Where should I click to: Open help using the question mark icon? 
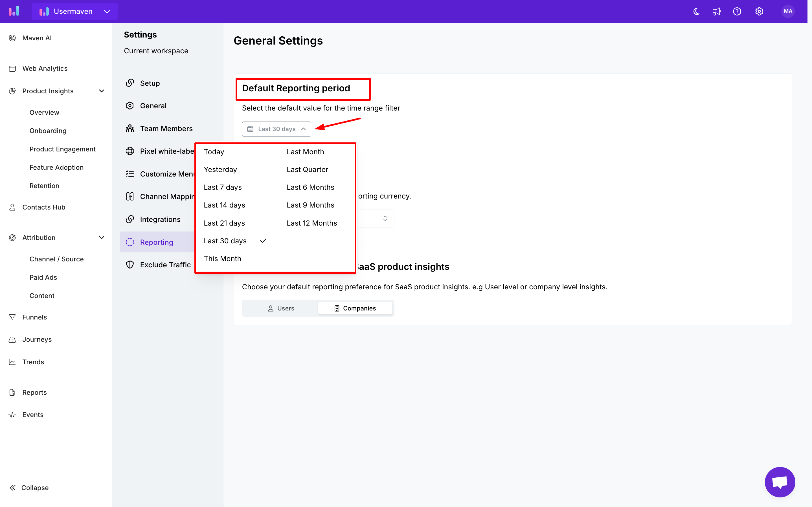click(x=737, y=11)
